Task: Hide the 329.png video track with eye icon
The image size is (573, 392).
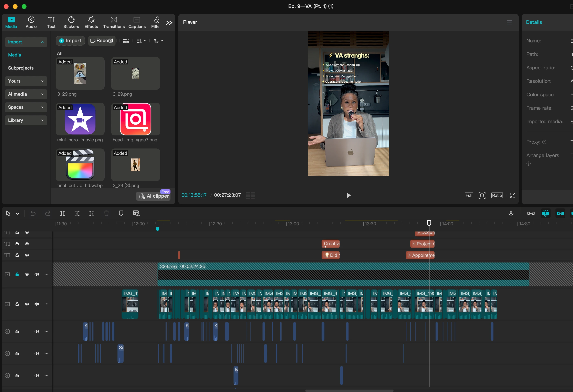Action: 27,274
